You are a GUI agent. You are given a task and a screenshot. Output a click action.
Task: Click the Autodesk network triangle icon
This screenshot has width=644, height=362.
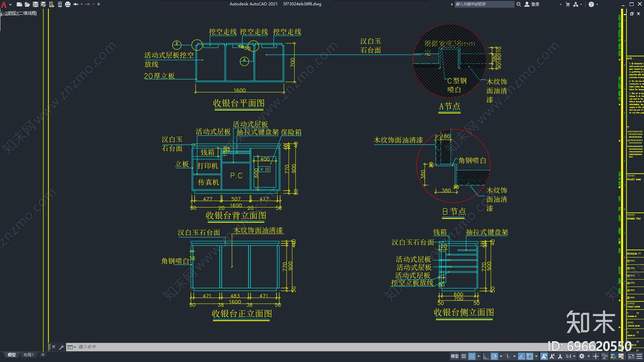(x=576, y=4)
